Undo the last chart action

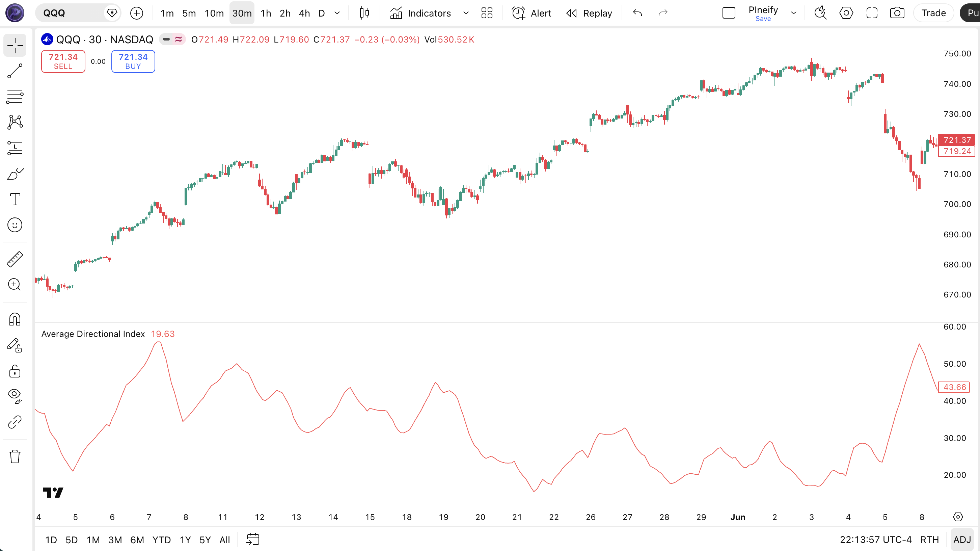point(637,13)
